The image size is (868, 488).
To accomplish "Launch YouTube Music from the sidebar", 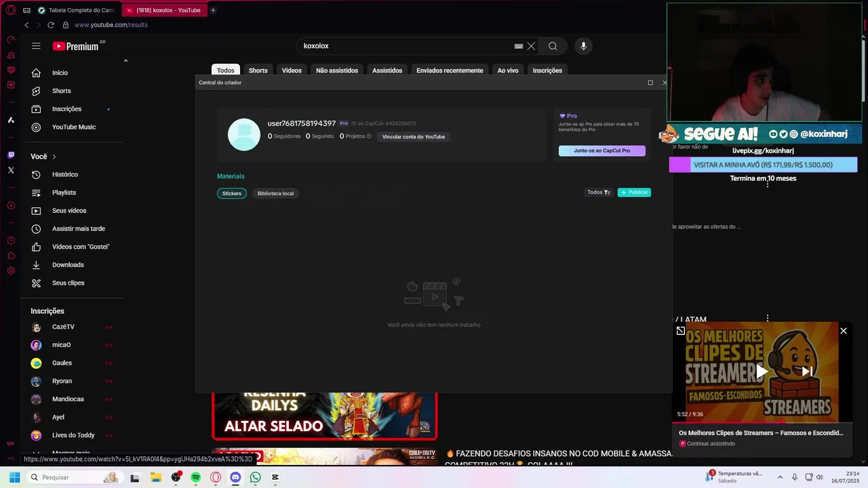I will 73,127.
